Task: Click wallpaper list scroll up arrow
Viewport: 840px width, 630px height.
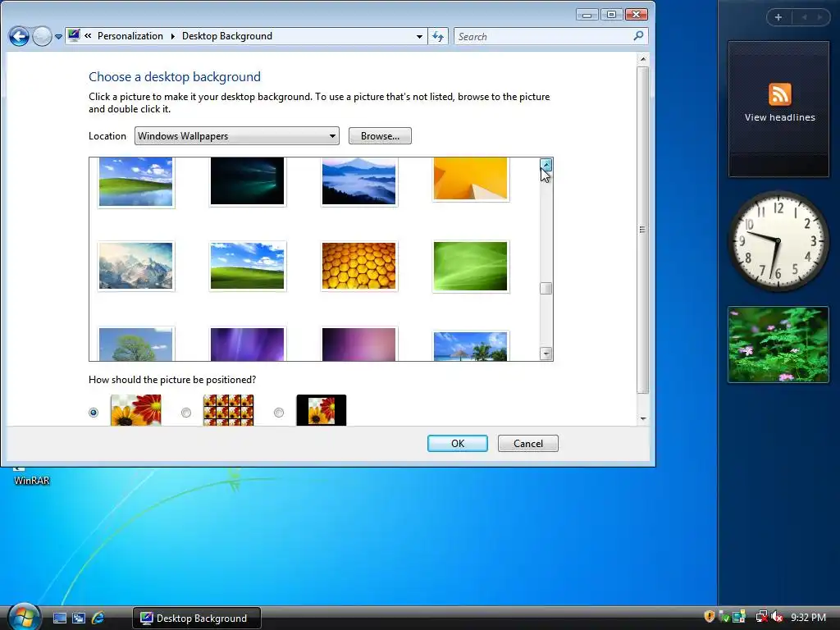Action: tap(546, 164)
